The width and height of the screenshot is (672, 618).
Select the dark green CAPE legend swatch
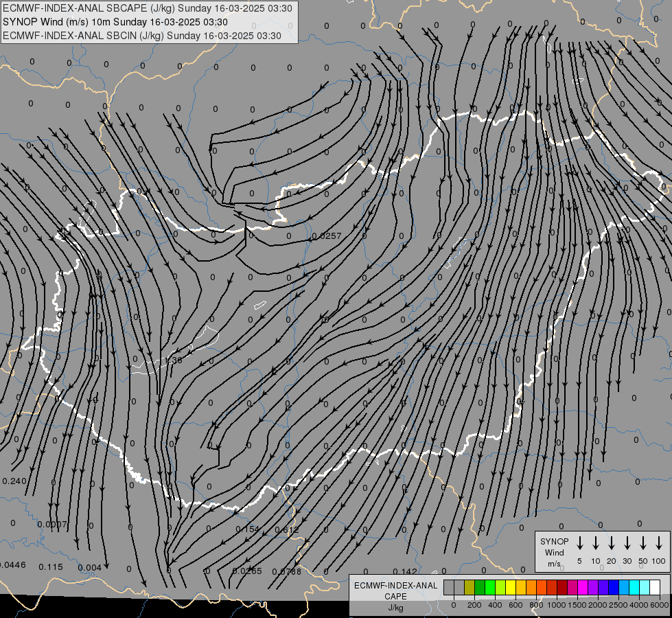tap(480, 587)
